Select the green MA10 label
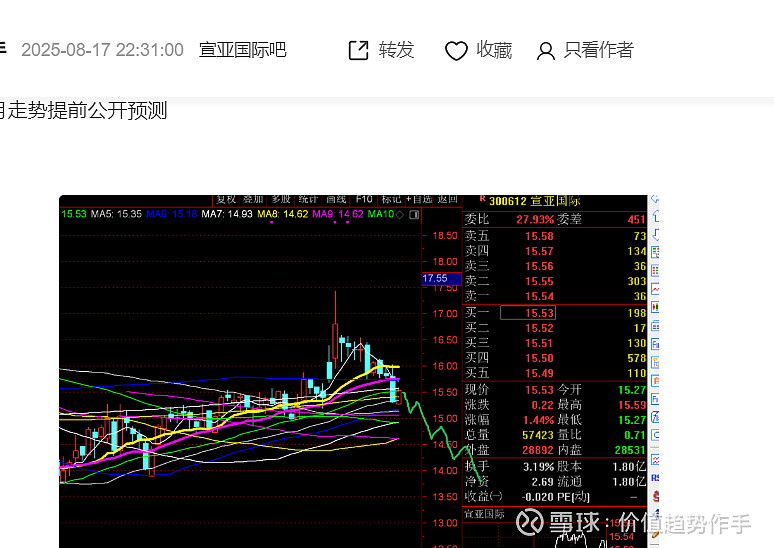This screenshot has height=548, width=774. pyautogui.click(x=381, y=214)
